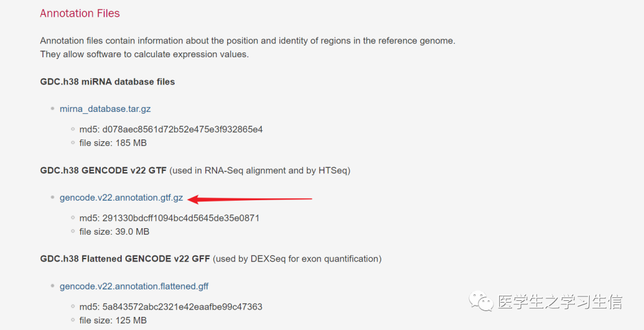Download gencode.v22.annotation.gtf.gz file

tap(121, 197)
